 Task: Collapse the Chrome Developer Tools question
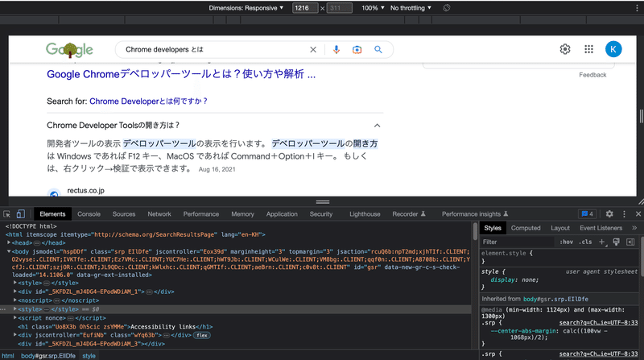[x=377, y=126]
